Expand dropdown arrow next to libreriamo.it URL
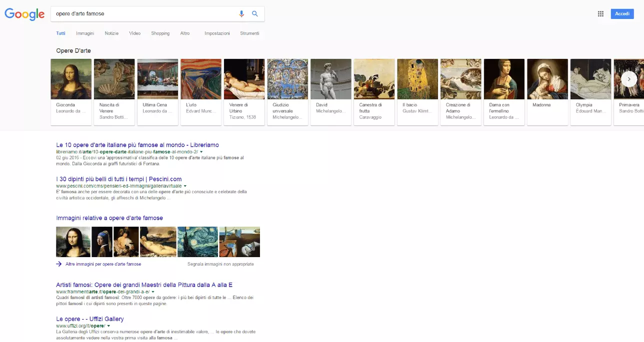 click(x=201, y=151)
